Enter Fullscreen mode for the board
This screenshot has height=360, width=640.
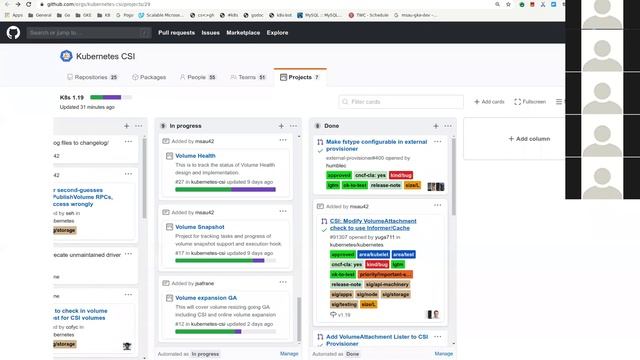530,102
